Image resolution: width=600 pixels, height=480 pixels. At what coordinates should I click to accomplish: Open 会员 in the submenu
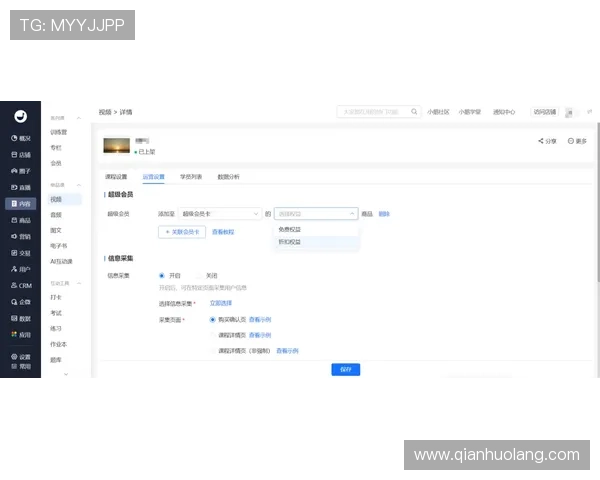click(x=56, y=163)
